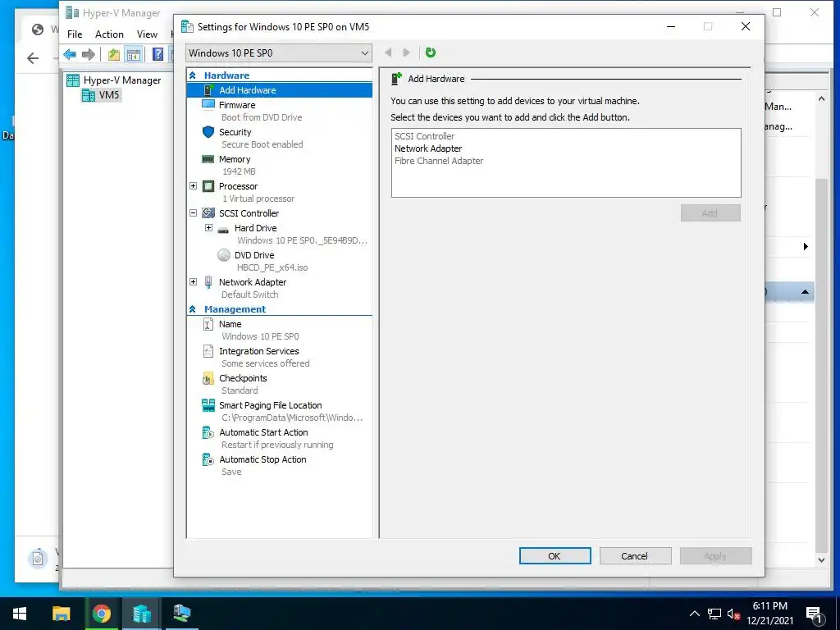Viewport: 840px width, 630px height.
Task: Click the Automatic Stop Action icon
Action: [208, 459]
